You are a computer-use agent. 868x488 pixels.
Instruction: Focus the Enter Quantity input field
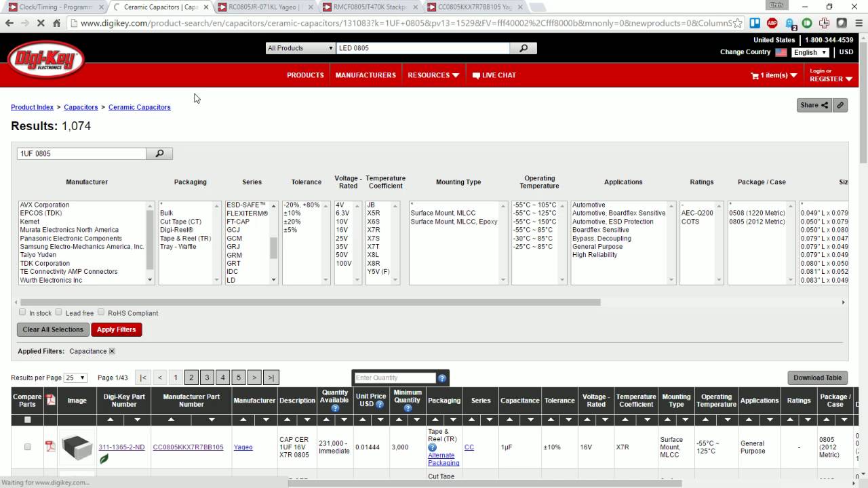395,378
